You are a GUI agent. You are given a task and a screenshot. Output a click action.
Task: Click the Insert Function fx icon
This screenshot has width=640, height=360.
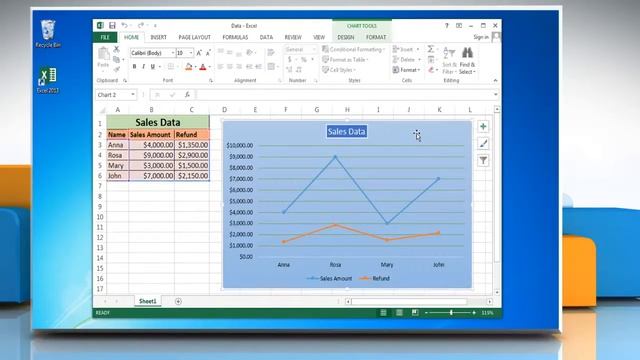[187, 95]
